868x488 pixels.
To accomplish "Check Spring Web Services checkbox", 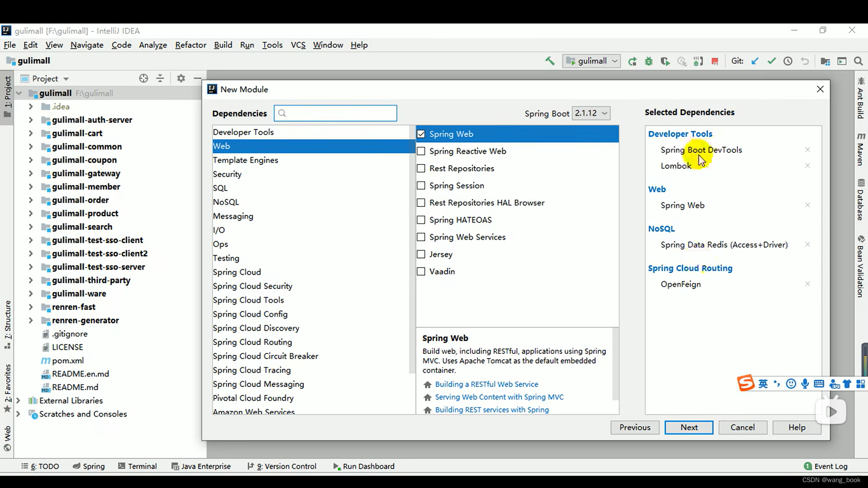I will coord(421,237).
